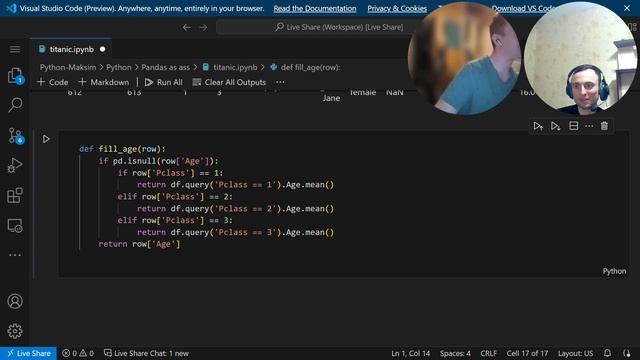The width and height of the screenshot is (640, 360).
Task: Open the Manage settings gear
Action: 15,331
